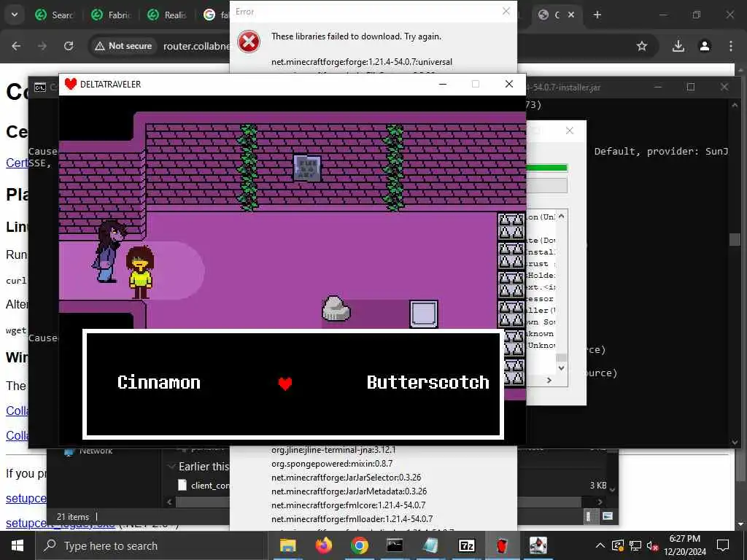747x560 pixels.
Task: Click 'net.minecraftforge:fmlcore:1.21.4-54.0.7' line
Action: pos(348,505)
